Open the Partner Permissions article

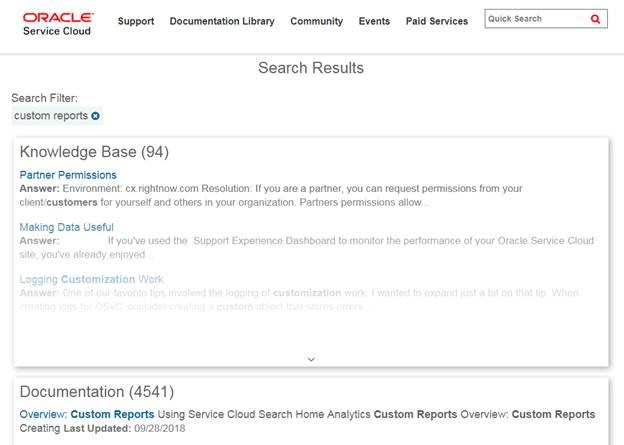68,175
